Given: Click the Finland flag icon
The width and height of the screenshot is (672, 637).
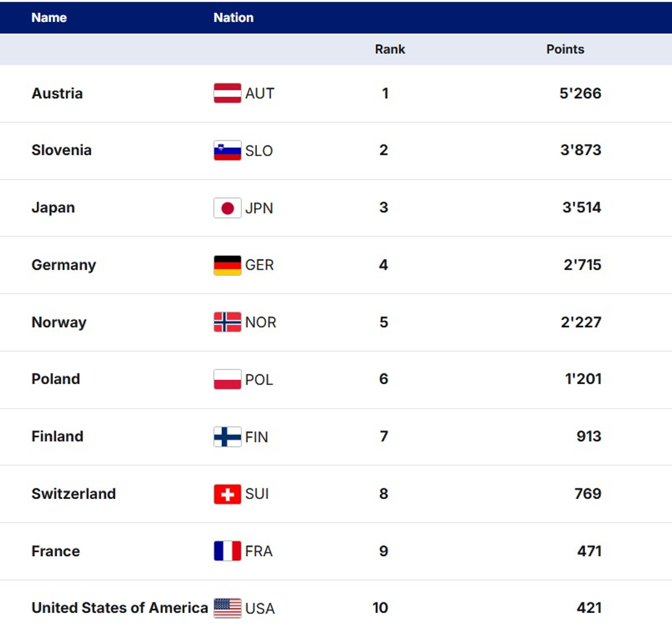Looking at the screenshot, I should click(x=227, y=437).
